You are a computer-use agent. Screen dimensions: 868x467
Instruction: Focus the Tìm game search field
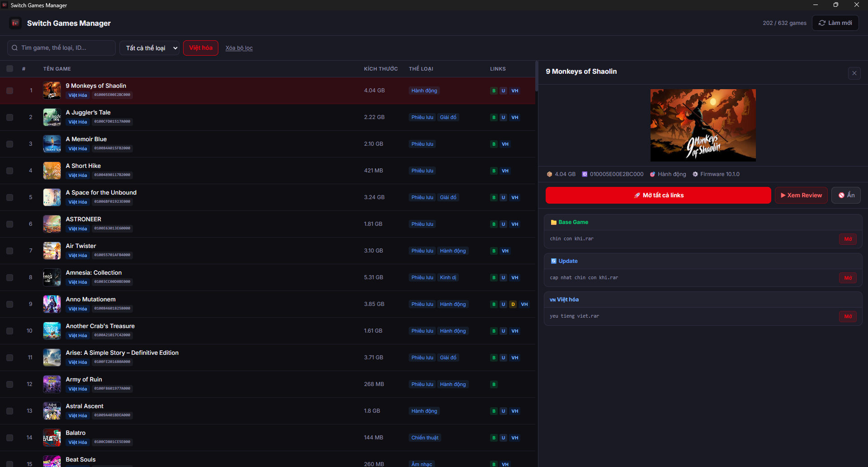(x=61, y=48)
